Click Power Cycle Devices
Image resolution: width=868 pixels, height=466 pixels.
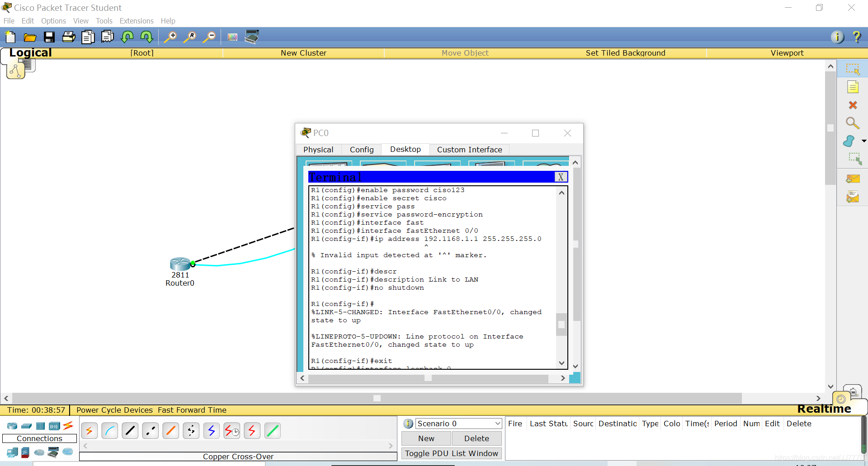[114, 410]
